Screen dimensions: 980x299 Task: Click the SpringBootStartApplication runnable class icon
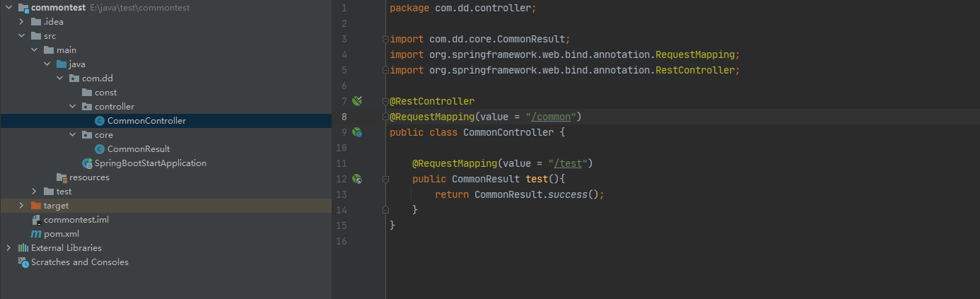coord(87,163)
